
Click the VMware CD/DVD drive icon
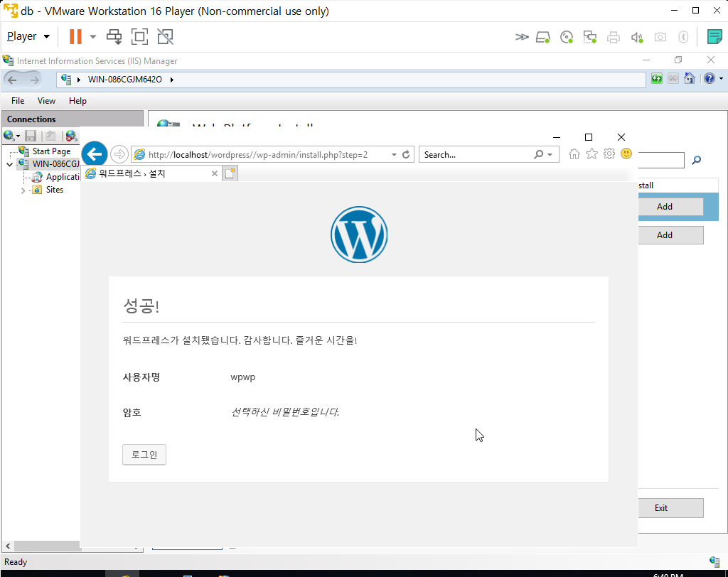(567, 37)
